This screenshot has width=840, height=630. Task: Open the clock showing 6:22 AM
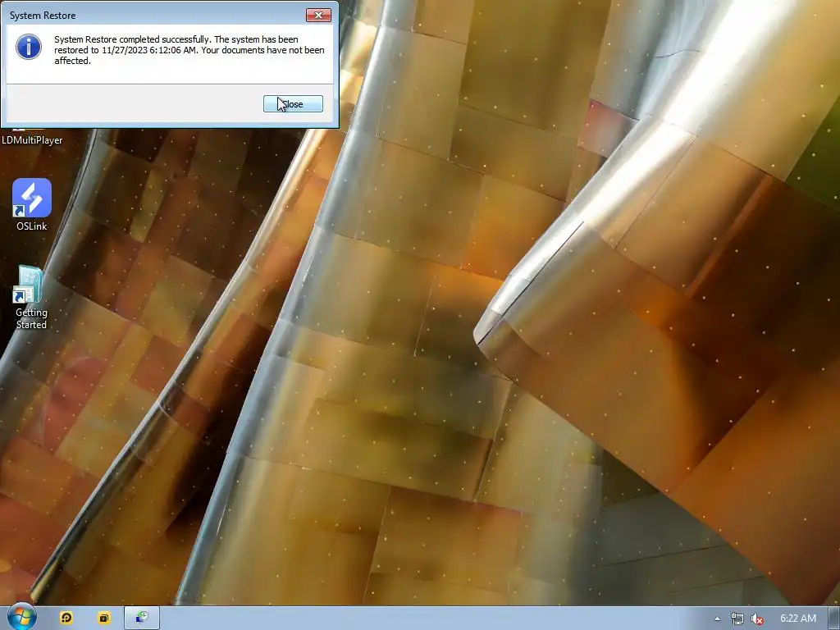click(798, 619)
